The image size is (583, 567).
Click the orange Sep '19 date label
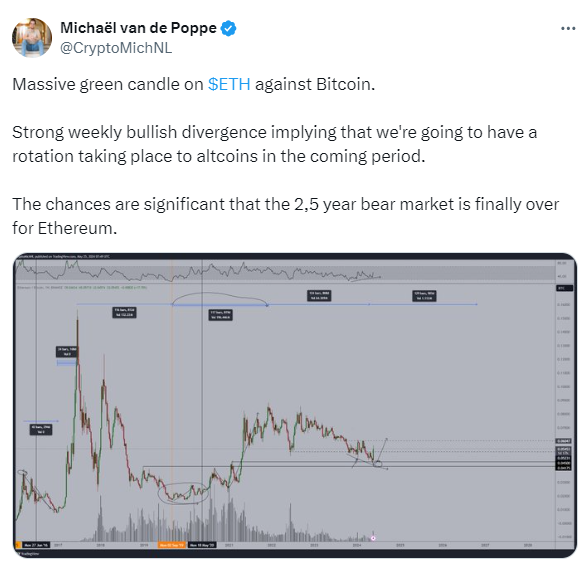[172, 545]
